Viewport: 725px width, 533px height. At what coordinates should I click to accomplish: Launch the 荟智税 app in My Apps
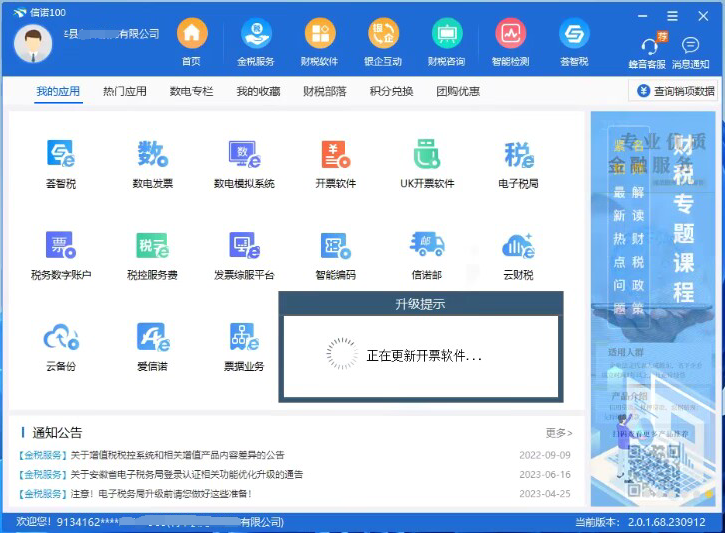click(x=61, y=164)
